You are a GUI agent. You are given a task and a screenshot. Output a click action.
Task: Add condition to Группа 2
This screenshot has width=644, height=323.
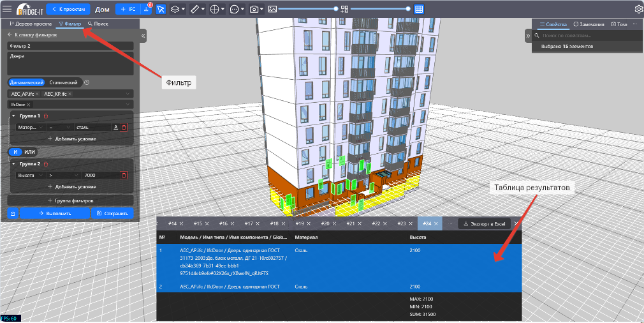pyautogui.click(x=72, y=186)
